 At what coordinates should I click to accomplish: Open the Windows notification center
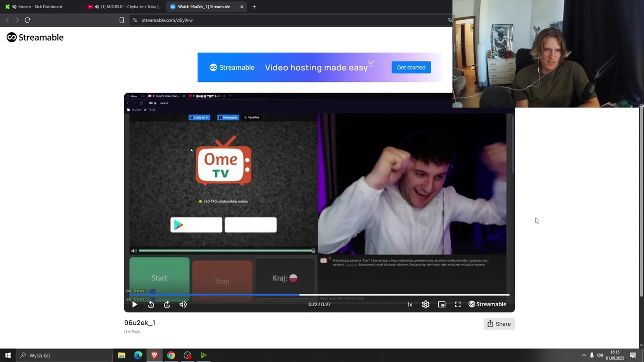point(633,355)
